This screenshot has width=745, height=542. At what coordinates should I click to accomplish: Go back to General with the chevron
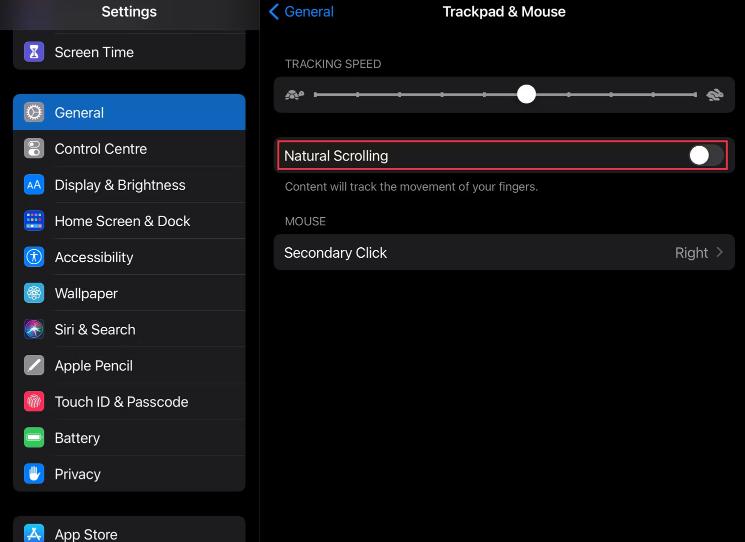pyautogui.click(x=274, y=11)
